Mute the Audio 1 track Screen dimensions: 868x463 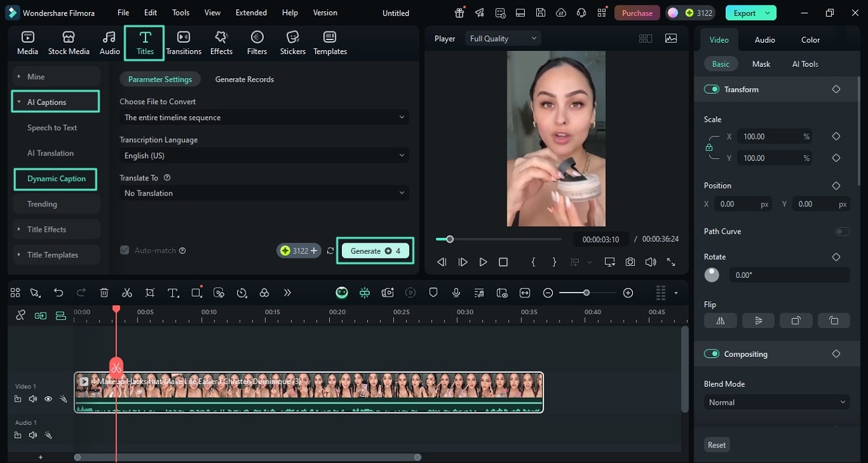click(33, 435)
